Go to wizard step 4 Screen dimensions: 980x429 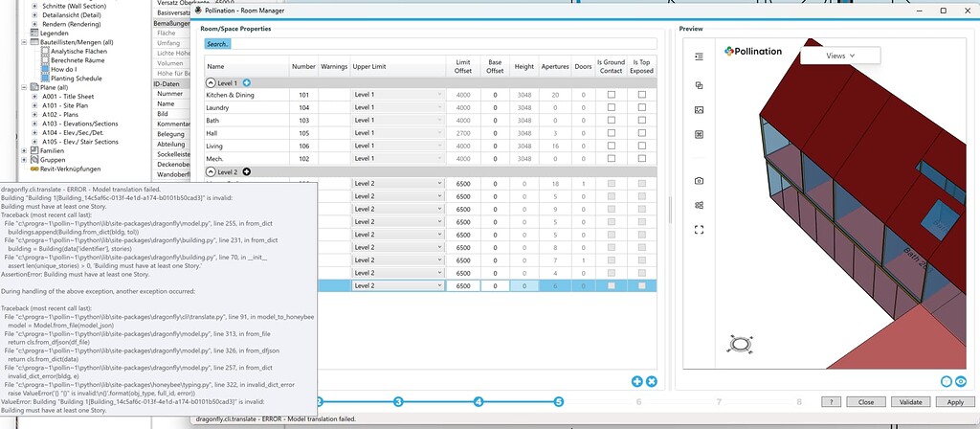pyautogui.click(x=479, y=402)
